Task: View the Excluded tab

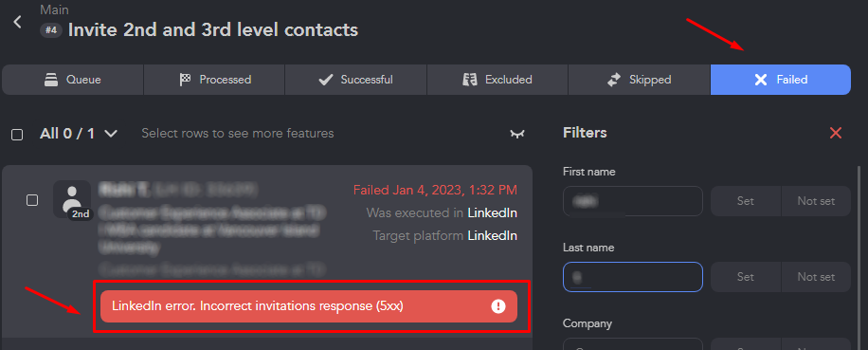Action: coord(497,80)
